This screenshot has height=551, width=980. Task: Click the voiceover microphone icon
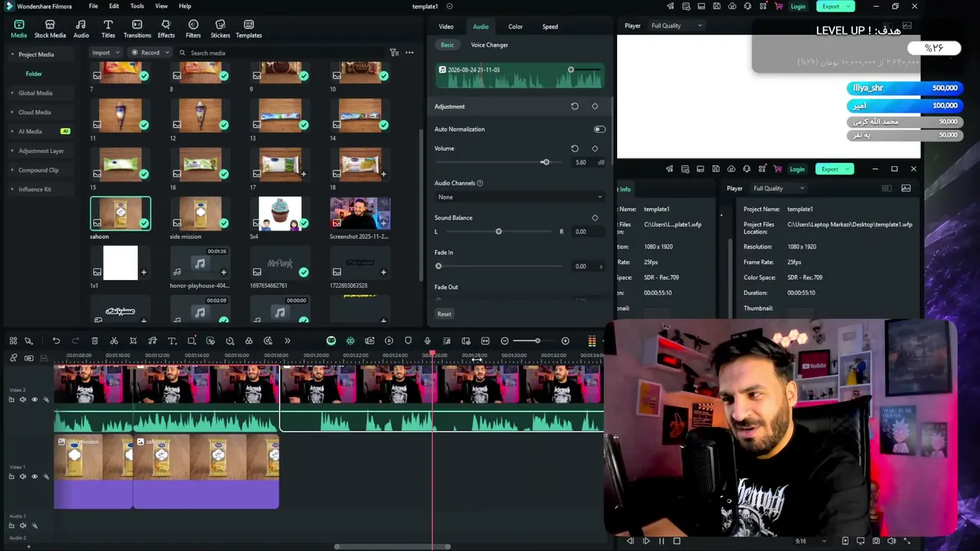427,341
